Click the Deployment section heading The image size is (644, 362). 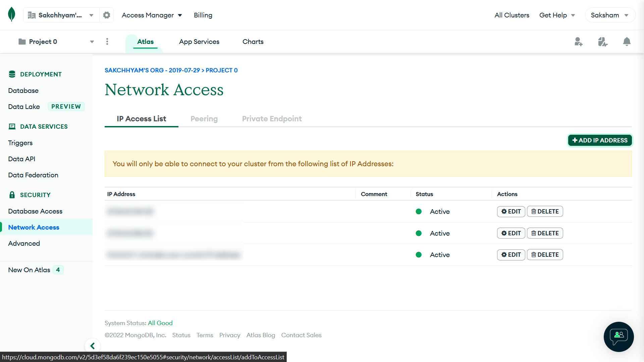point(41,74)
